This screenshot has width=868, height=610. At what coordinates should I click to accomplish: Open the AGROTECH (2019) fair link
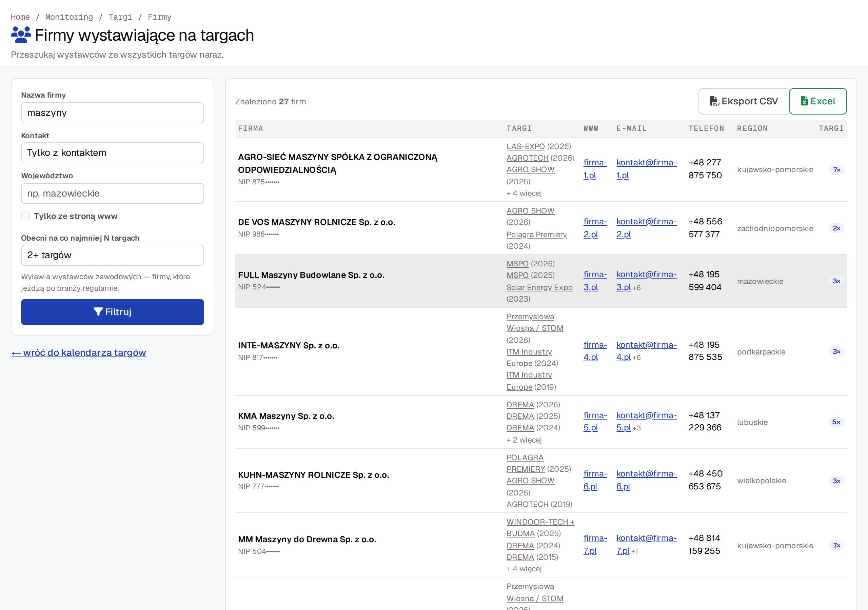[527, 505]
